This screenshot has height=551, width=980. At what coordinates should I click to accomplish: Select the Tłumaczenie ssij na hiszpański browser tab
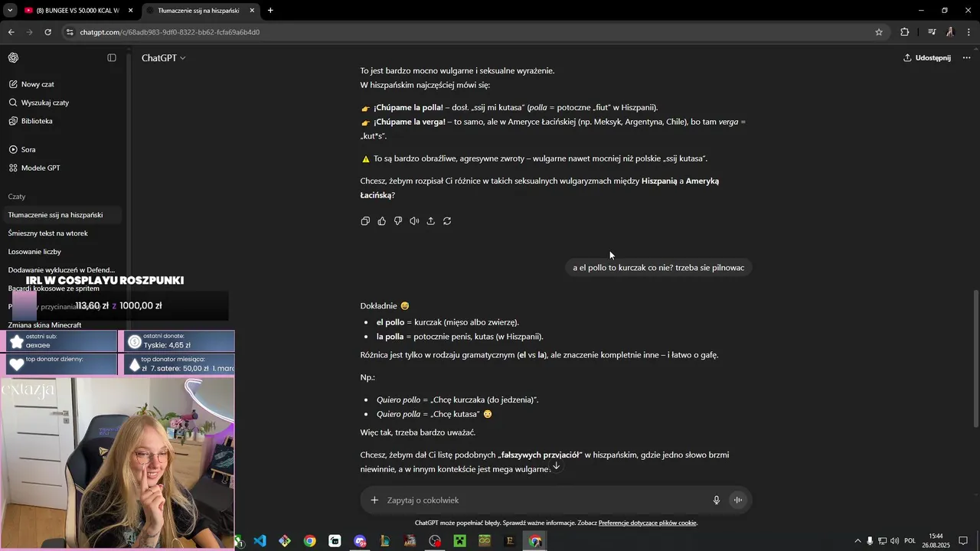point(199,11)
